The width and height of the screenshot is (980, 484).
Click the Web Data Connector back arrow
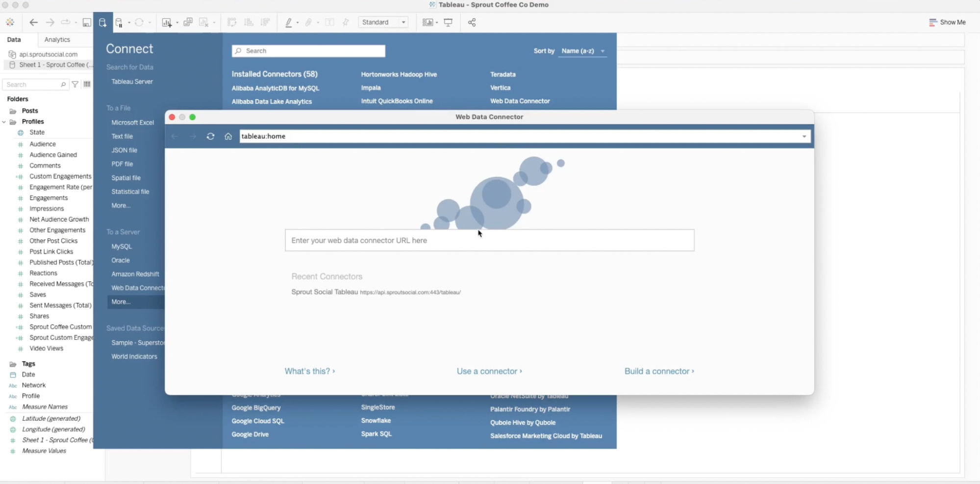tap(175, 136)
